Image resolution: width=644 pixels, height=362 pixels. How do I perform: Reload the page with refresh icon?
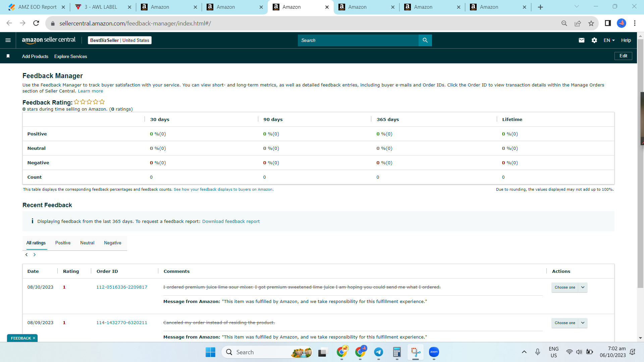pyautogui.click(x=36, y=23)
